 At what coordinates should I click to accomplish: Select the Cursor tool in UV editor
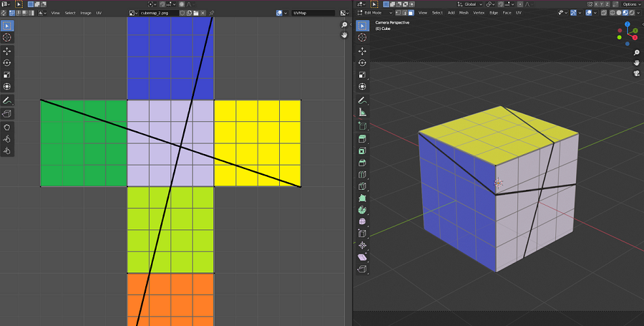7,37
